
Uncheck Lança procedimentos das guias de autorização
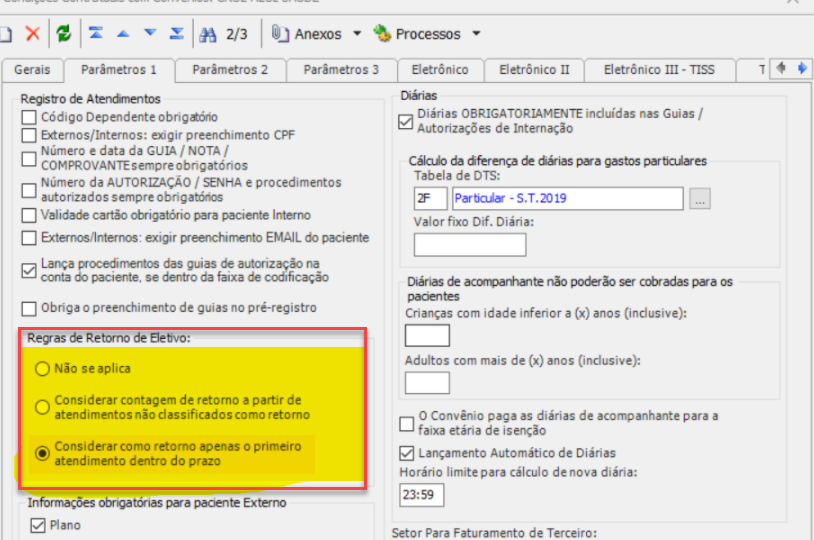click(x=29, y=270)
